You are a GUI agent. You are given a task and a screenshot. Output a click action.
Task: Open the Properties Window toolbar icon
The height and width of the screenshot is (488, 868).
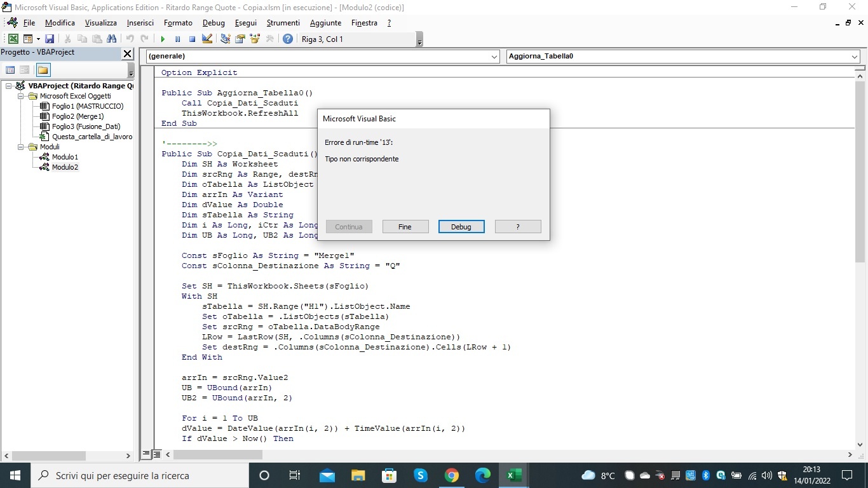pos(240,39)
